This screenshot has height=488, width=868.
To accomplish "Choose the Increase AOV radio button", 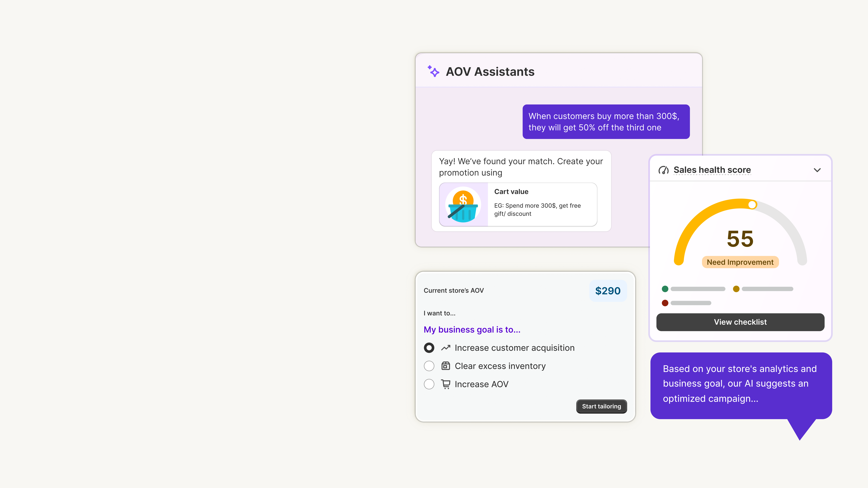I will click(429, 384).
